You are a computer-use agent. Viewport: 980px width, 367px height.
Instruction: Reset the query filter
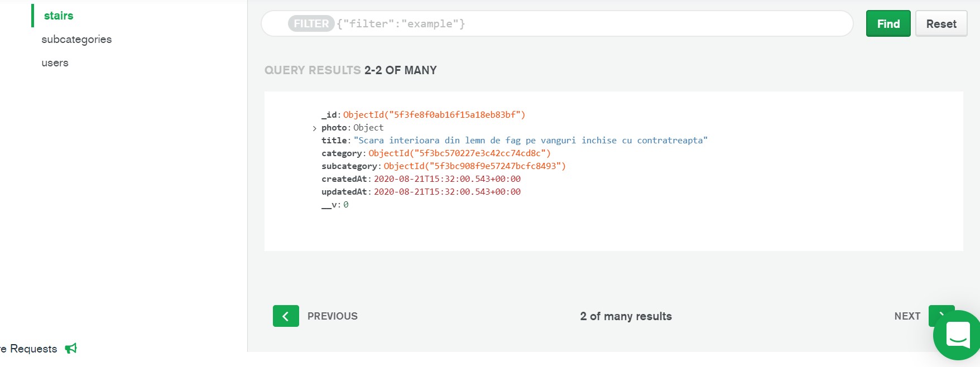[x=941, y=24]
